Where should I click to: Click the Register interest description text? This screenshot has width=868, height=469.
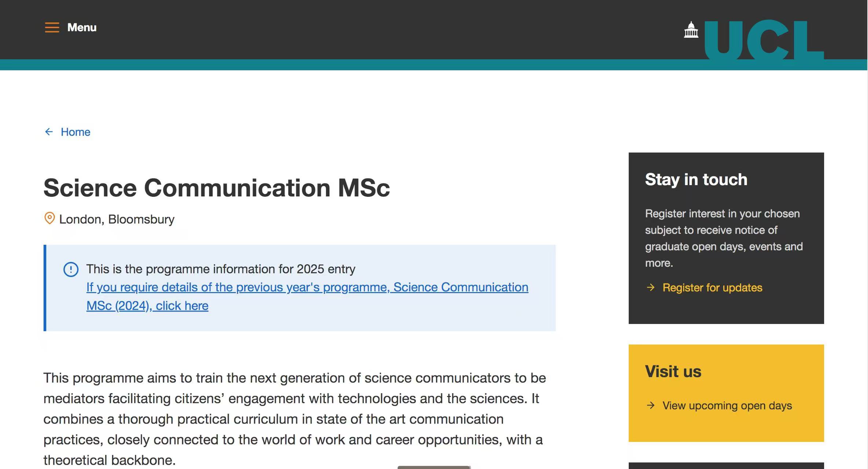tap(724, 238)
